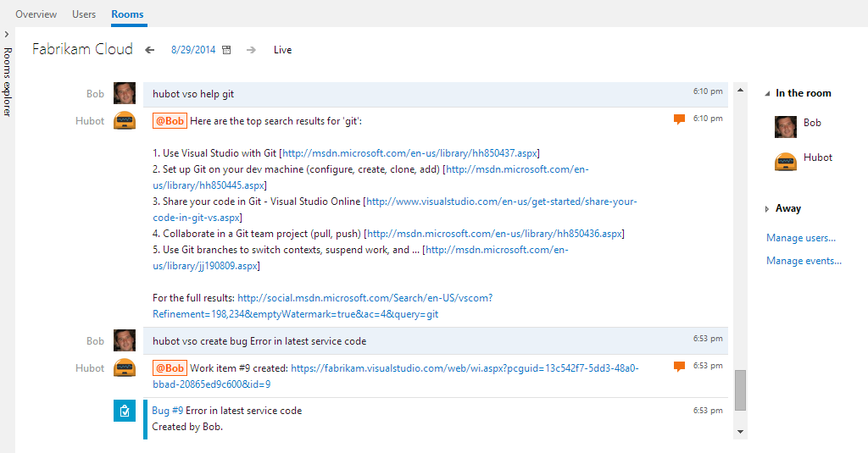Viewport: 868px width, 453px height.
Task: Click the chat scrollbar thumb
Action: point(740,390)
